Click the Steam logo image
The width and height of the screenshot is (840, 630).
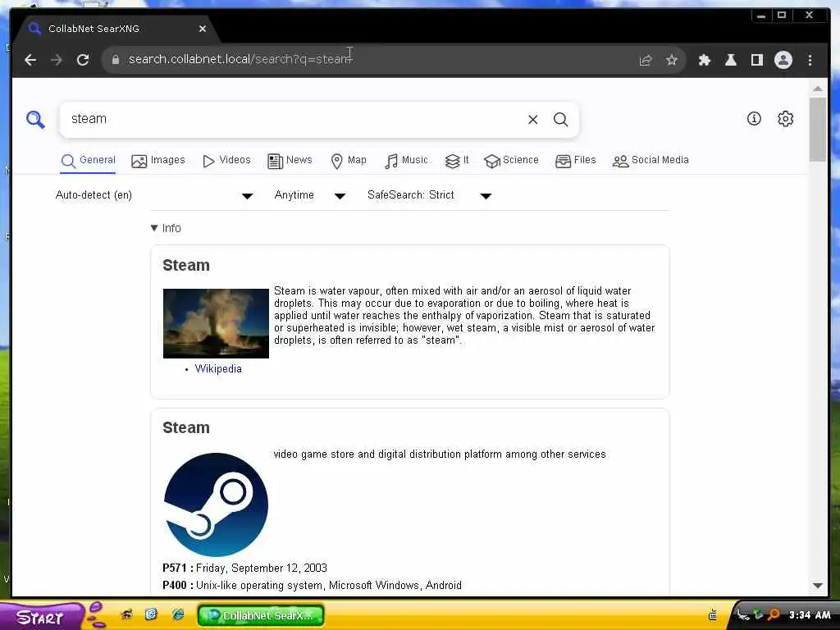point(216,505)
